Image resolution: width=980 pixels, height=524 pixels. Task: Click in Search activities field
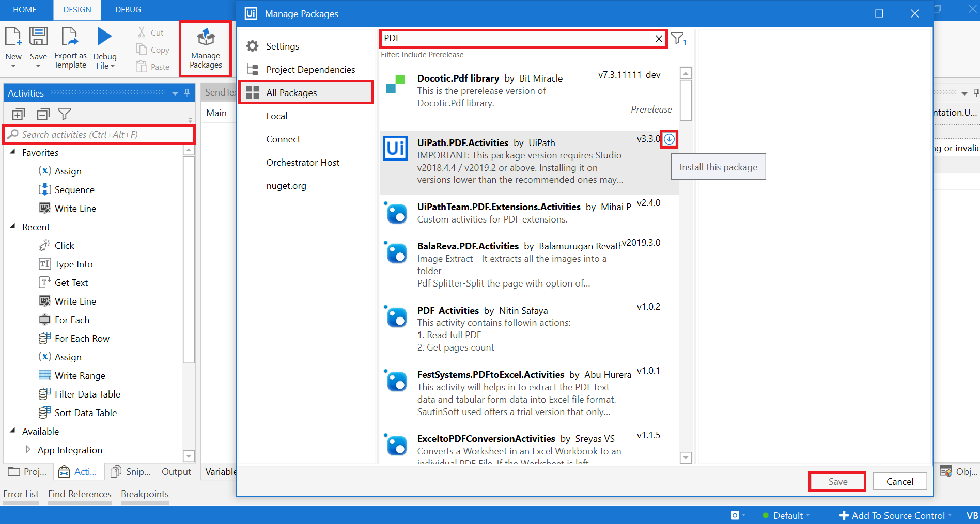(x=99, y=134)
